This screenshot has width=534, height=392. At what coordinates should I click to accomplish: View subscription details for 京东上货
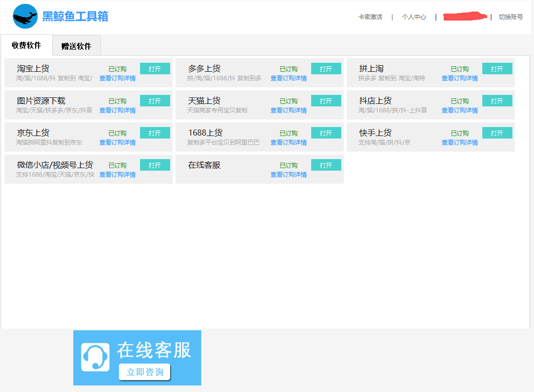pos(117,143)
